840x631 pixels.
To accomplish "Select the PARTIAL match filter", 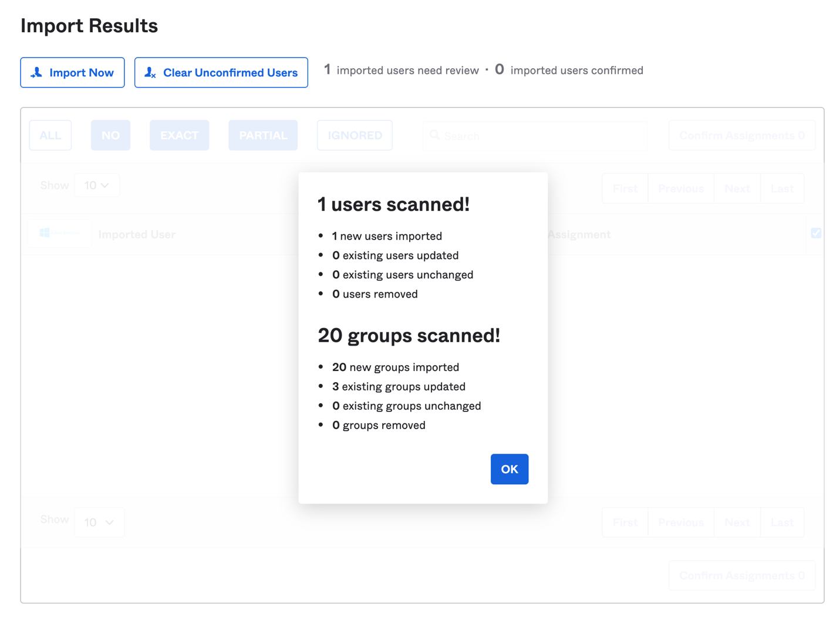I will pos(262,135).
